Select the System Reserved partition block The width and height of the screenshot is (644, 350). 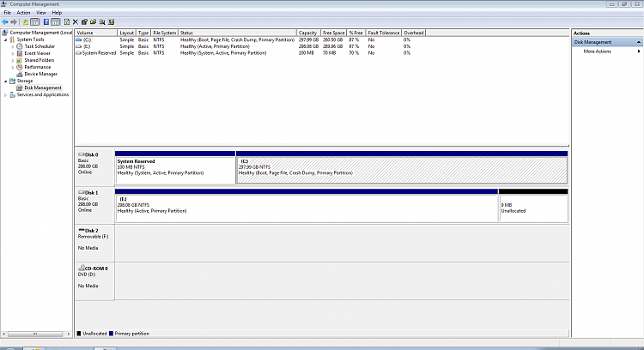175,167
